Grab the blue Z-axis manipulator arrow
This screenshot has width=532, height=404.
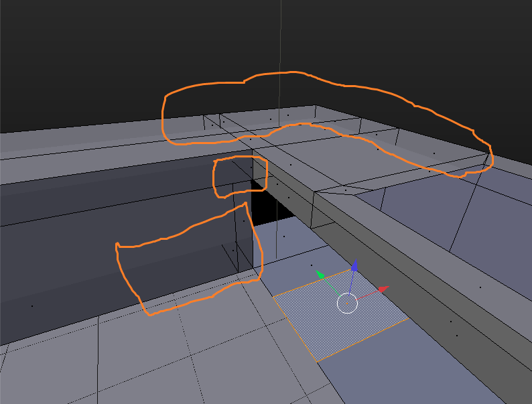[x=354, y=265]
